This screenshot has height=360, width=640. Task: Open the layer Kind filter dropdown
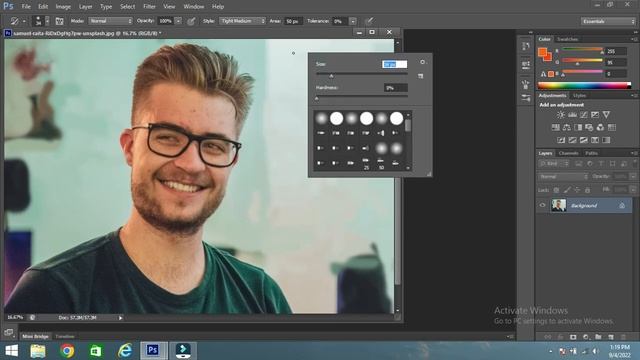pos(554,164)
